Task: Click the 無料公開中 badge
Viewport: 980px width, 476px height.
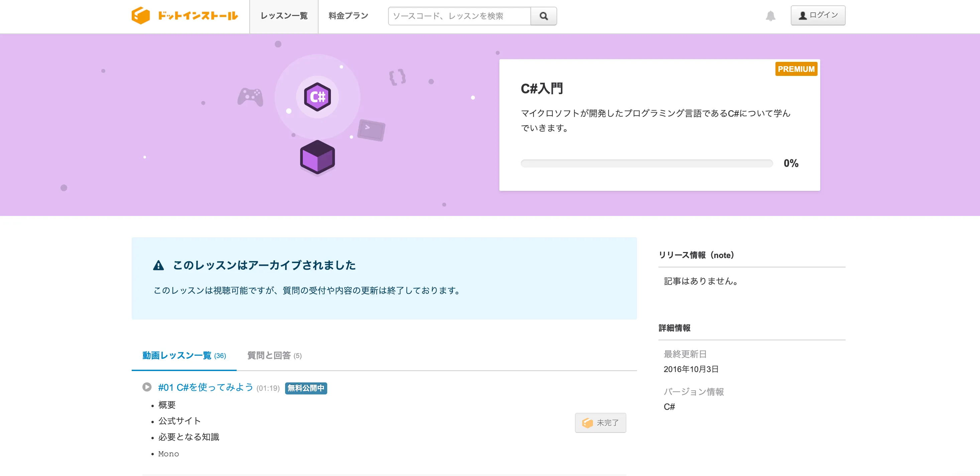Action: coord(306,388)
